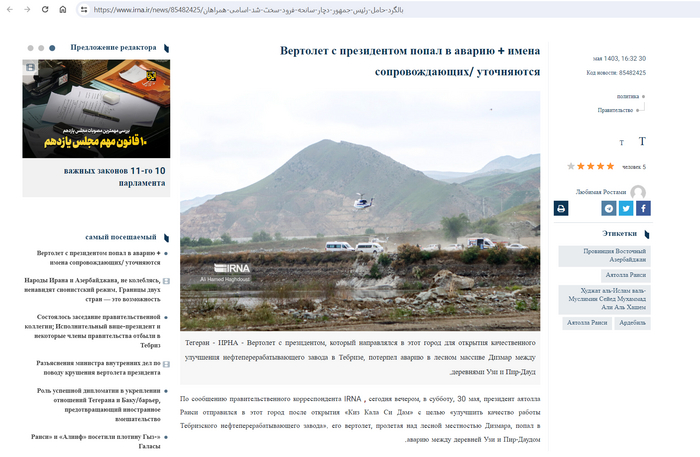Go back using browser back arrow
The width and height of the screenshot is (700, 457).
click(10, 9)
